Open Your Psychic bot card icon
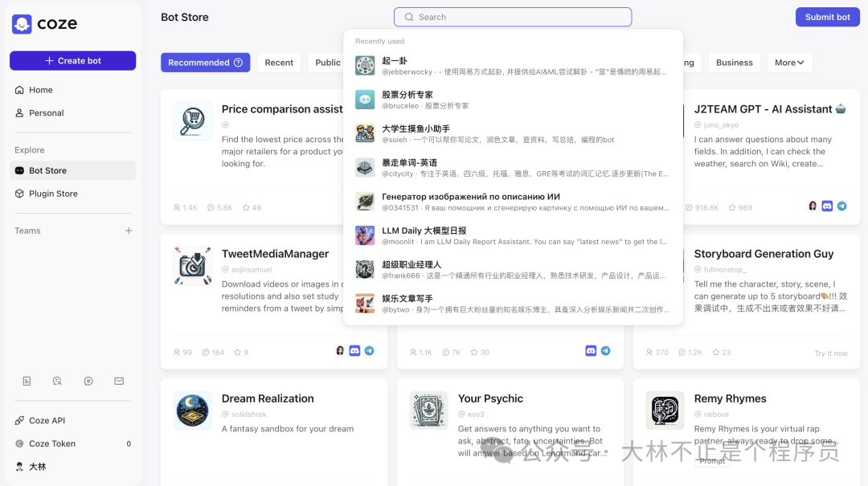 428,410
